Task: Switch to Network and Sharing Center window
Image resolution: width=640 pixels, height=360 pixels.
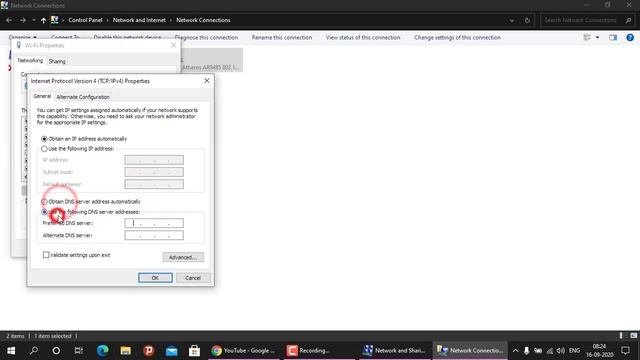Action: click(395, 351)
